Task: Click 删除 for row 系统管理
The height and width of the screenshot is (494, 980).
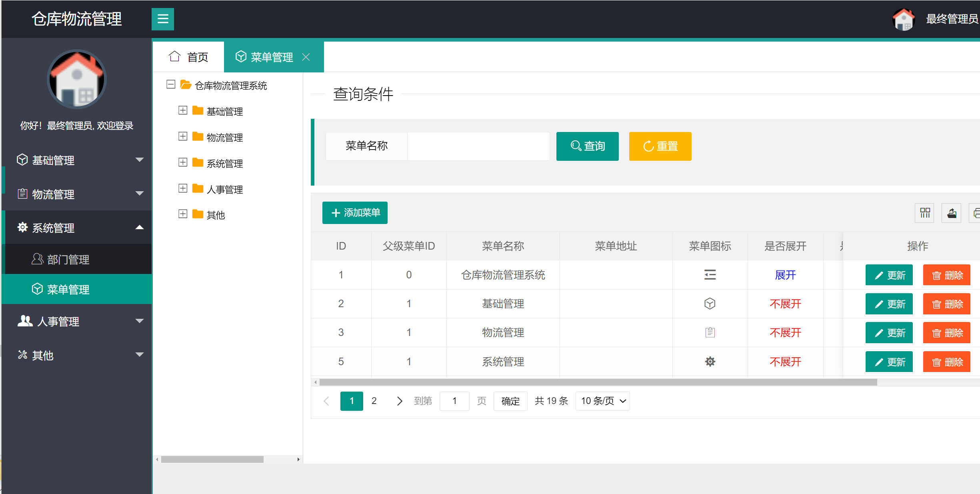Action: click(946, 362)
